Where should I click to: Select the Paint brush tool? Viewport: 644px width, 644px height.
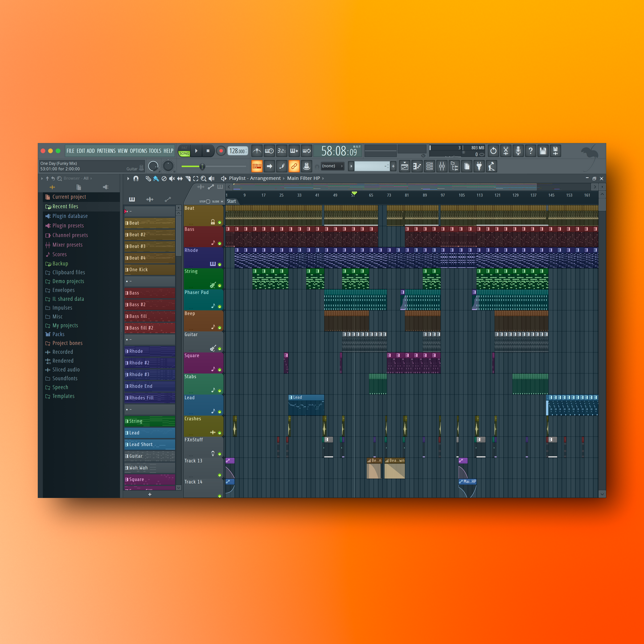tap(156, 179)
